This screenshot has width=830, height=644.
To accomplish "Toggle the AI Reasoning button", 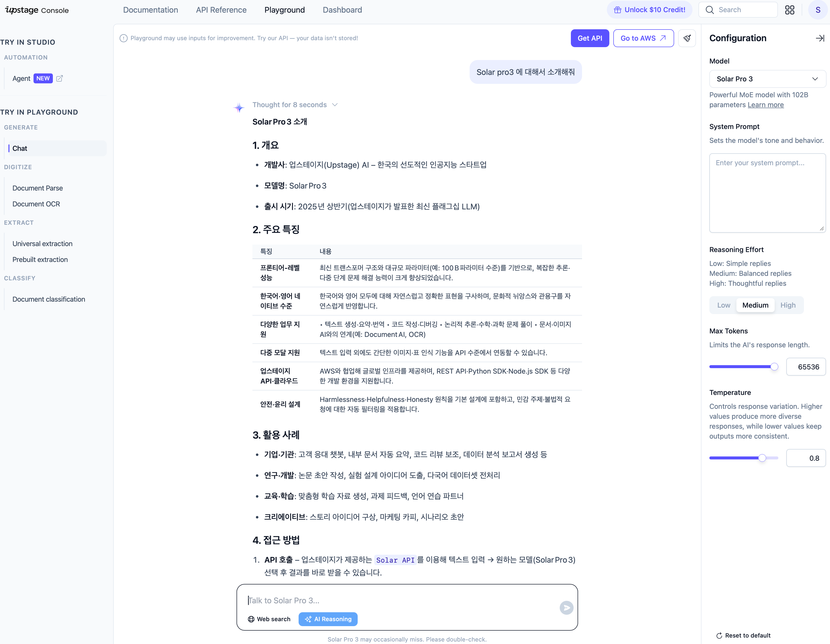I will point(328,619).
